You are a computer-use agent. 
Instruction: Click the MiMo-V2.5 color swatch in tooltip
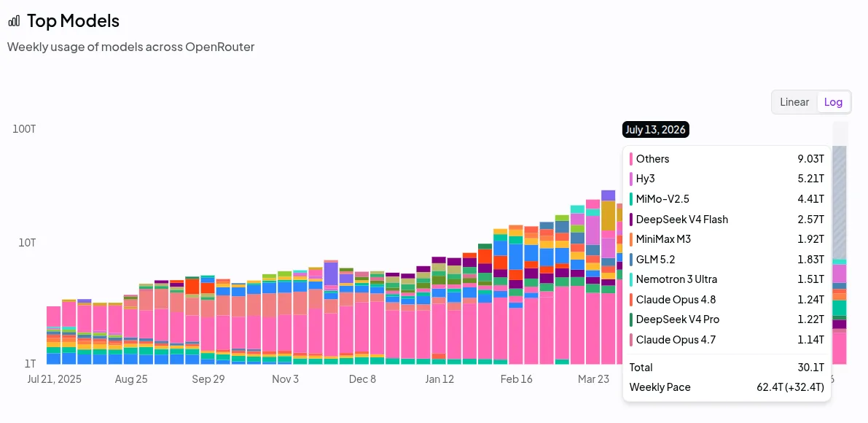[631, 199]
